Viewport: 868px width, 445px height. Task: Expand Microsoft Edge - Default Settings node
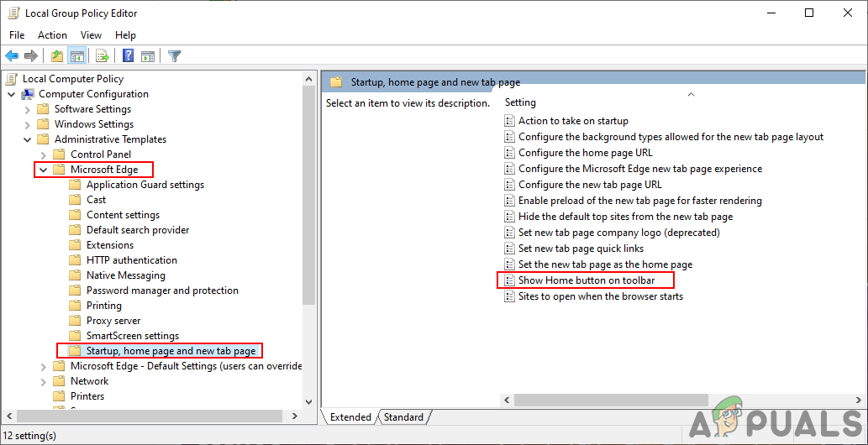(44, 366)
